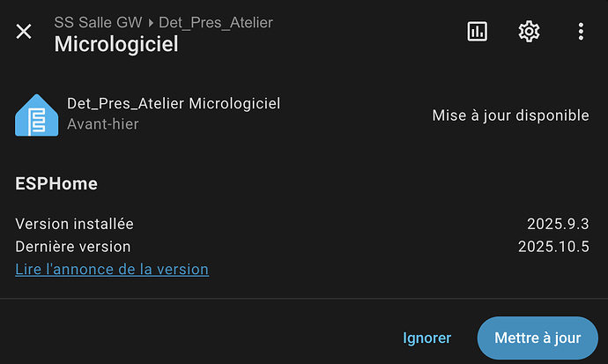Click the Avant-hier timestamp
This screenshot has width=608, height=364.
(x=103, y=124)
